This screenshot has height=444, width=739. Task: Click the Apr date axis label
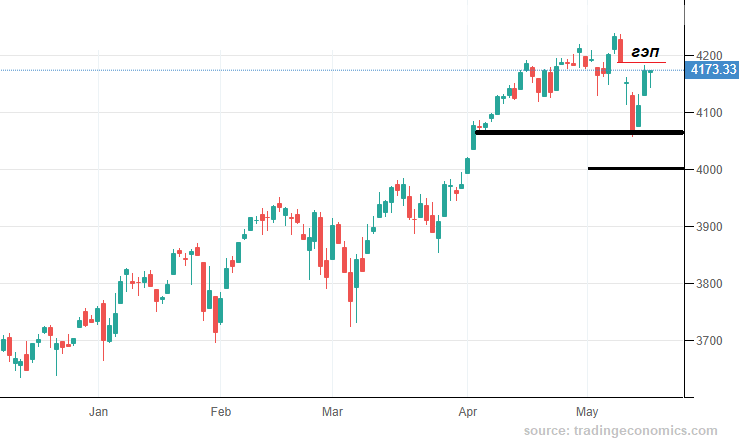coord(468,411)
